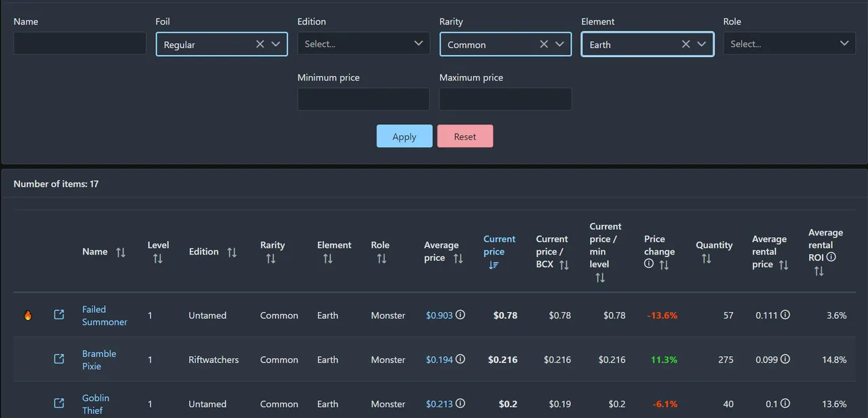Click the $0.213 average price link
This screenshot has width=868, height=418.
439,404
